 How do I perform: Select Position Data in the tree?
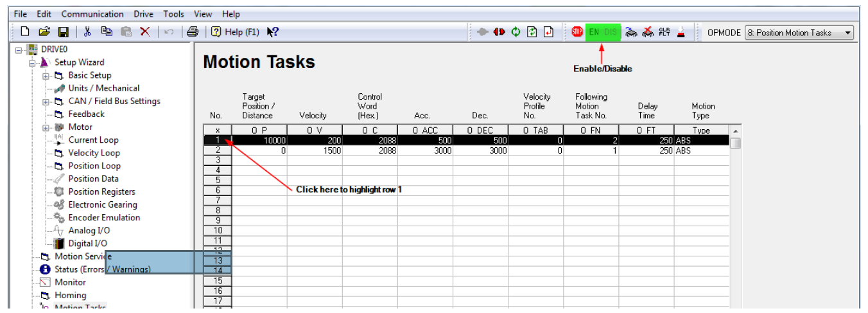click(x=94, y=179)
